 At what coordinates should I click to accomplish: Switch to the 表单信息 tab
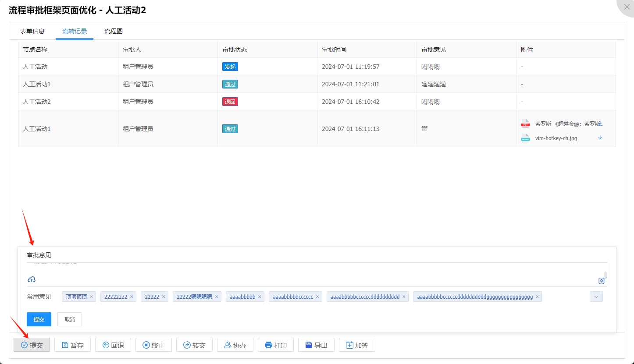tap(32, 31)
